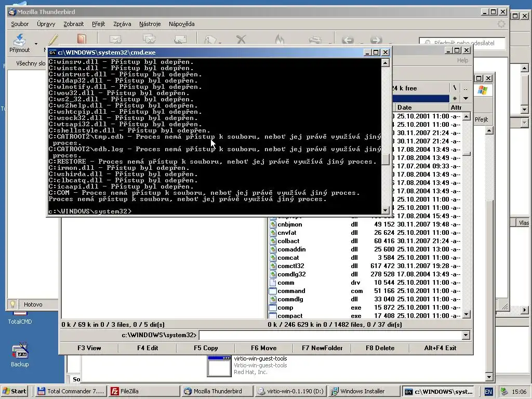This screenshot has height=399, width=532.
Task: Click F3 View button
Action: click(x=89, y=348)
